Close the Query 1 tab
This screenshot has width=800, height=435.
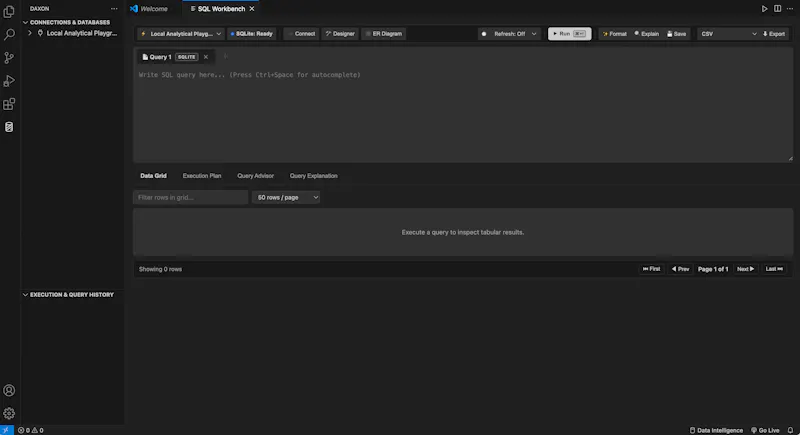pyautogui.click(x=206, y=57)
